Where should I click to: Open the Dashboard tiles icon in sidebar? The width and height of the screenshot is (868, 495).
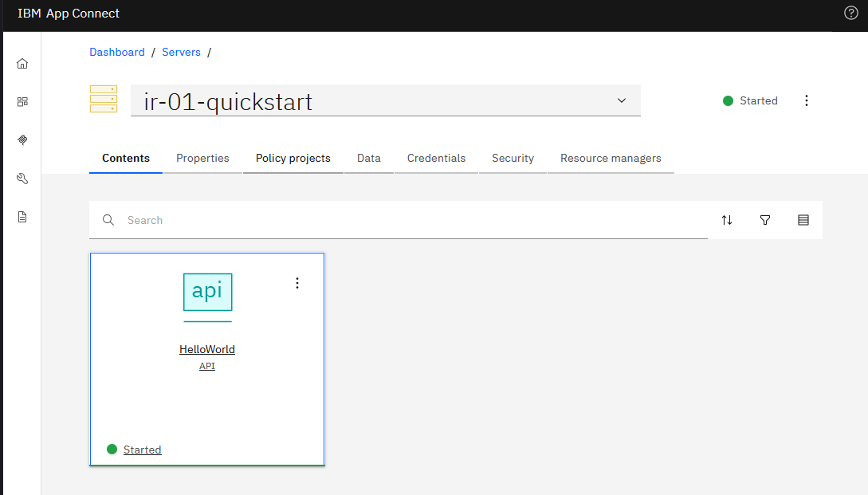pyautogui.click(x=22, y=102)
